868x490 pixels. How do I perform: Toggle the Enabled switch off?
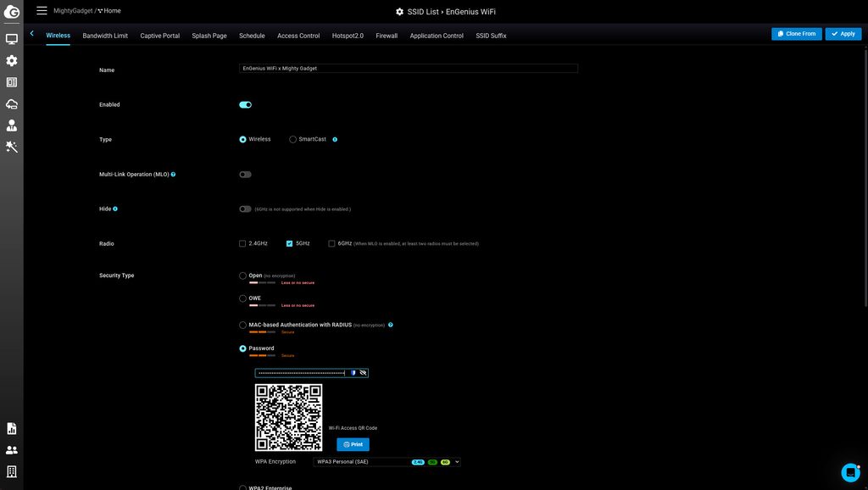tap(245, 104)
